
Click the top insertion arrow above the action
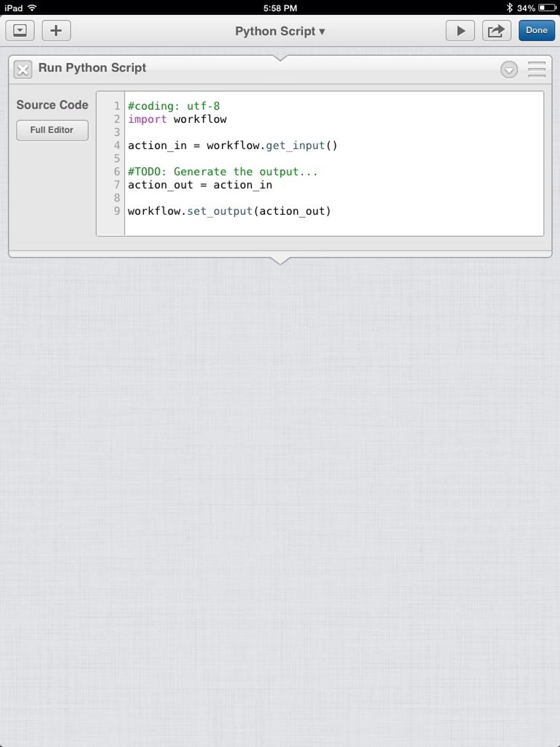tap(279, 57)
